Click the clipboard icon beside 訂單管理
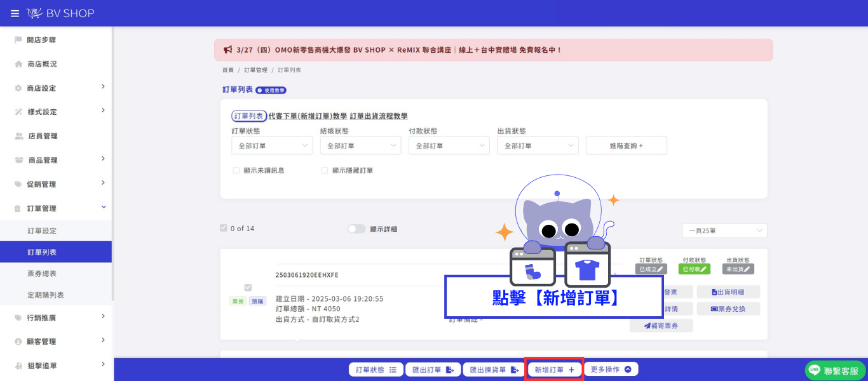This screenshot has width=868, height=381. (x=18, y=208)
